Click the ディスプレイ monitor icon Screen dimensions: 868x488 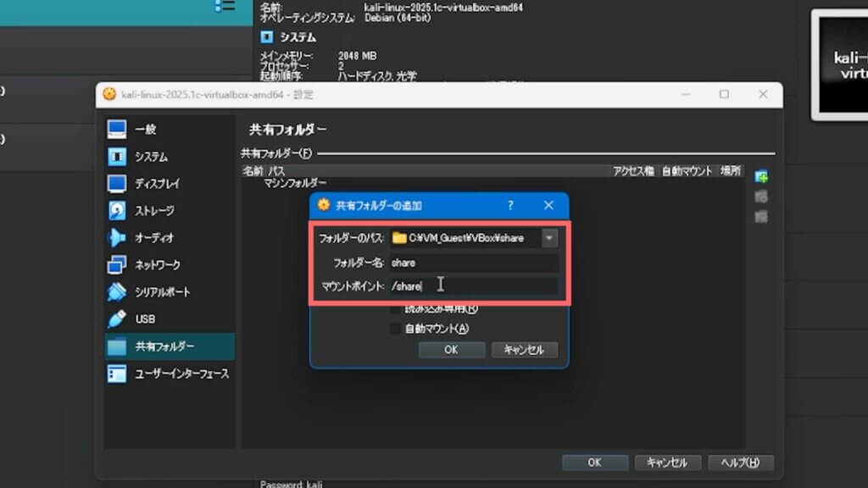[117, 184]
